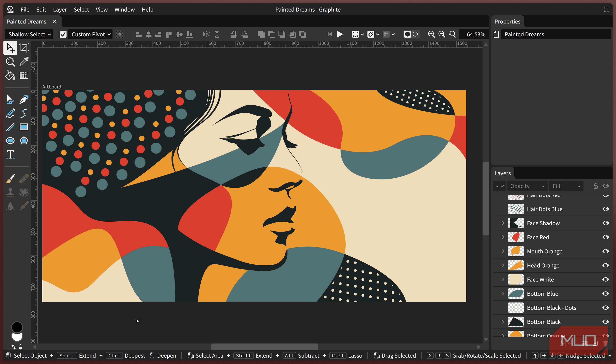616x364 pixels.
Task: Open the Select menu
Action: [81, 10]
